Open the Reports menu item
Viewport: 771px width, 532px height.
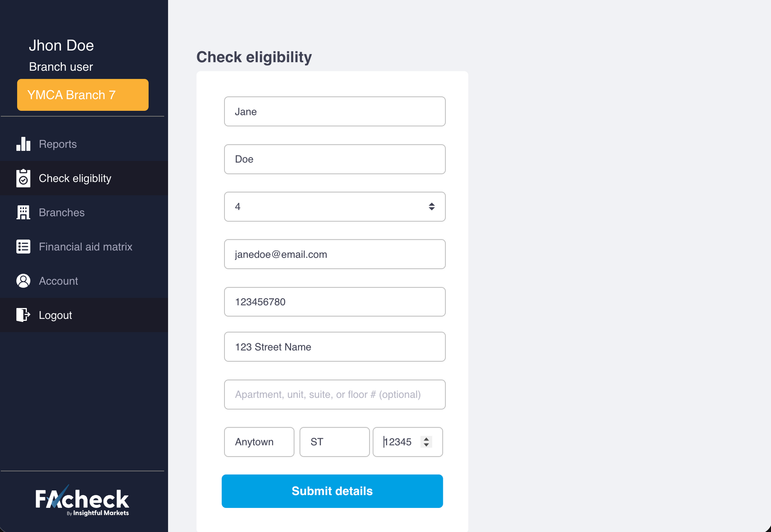coord(58,144)
